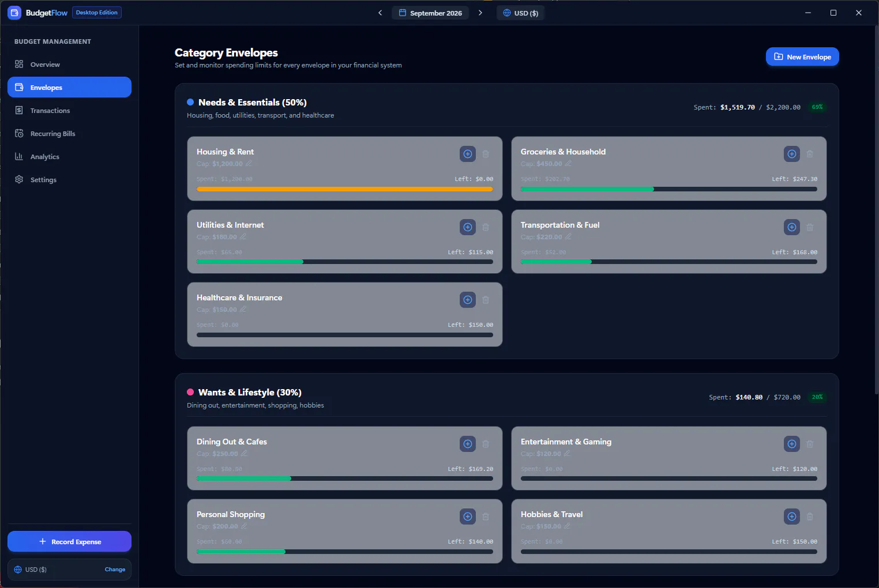Select Envelopes in the sidebar
Viewport: 879px width, 588px height.
(x=69, y=88)
